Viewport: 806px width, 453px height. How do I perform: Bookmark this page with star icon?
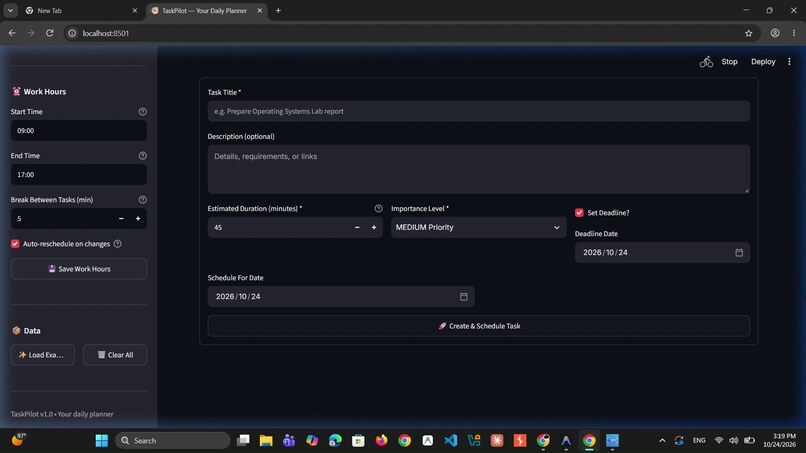(x=748, y=33)
